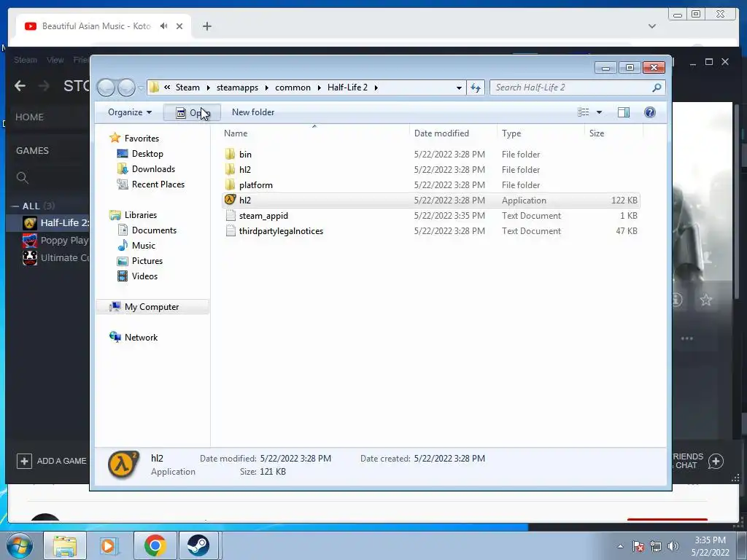Open the View menu in Steam window
747x560 pixels.
[55, 60]
